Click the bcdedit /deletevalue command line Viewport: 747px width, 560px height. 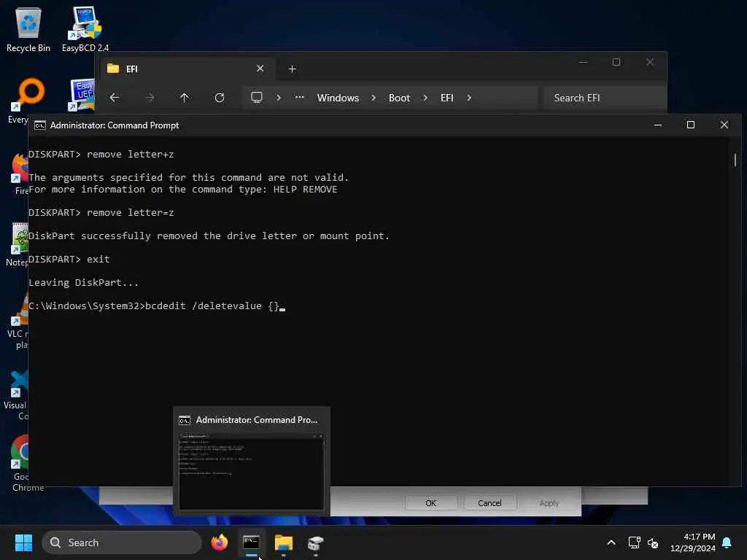tap(158, 306)
